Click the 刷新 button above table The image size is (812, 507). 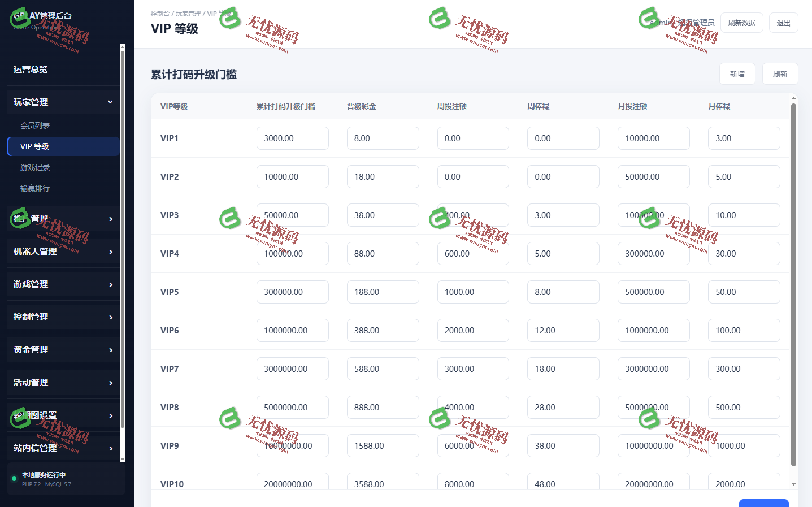pyautogui.click(x=780, y=74)
